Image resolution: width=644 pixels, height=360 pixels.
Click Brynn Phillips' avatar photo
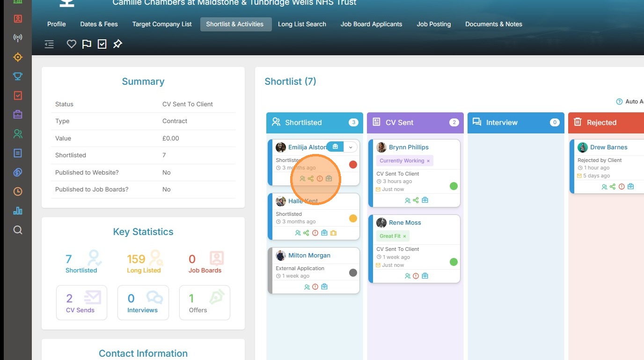click(x=381, y=147)
